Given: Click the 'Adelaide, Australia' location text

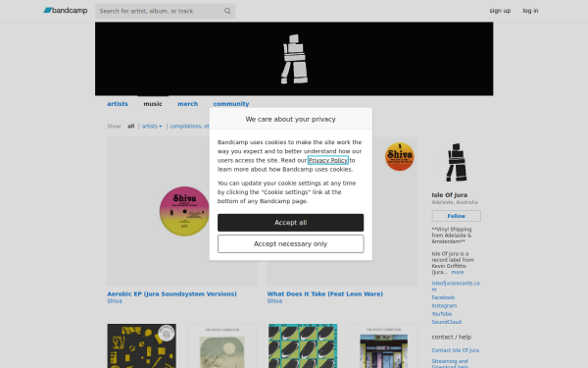Looking at the screenshot, I should 455,202.
